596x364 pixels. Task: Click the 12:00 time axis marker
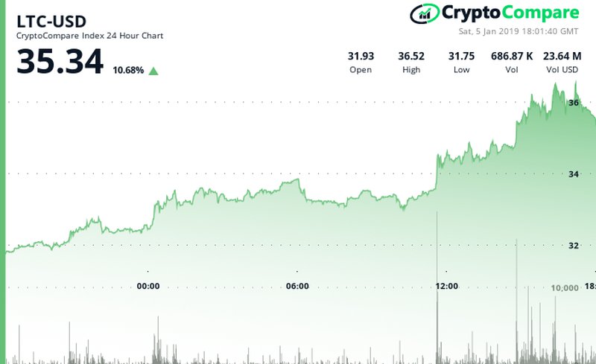click(446, 286)
